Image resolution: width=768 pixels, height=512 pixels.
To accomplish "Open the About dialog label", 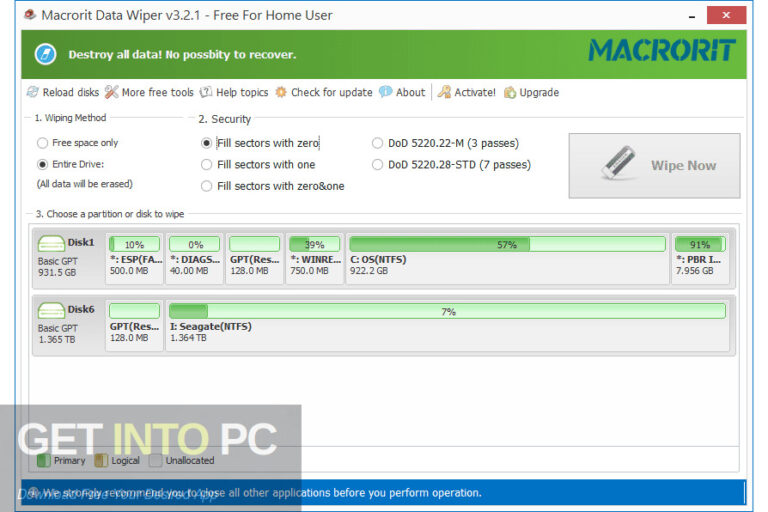I will [x=410, y=92].
